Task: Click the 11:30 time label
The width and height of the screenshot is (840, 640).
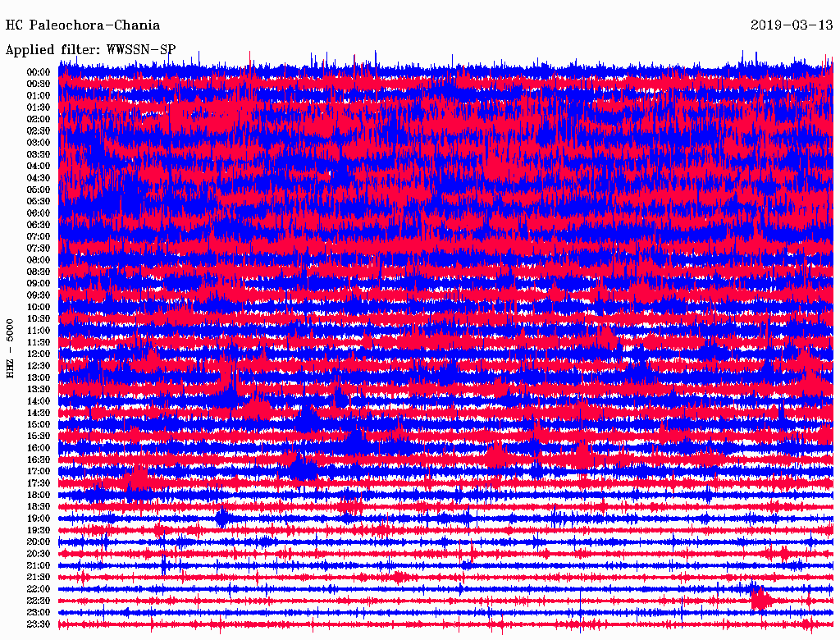Action: [39, 342]
